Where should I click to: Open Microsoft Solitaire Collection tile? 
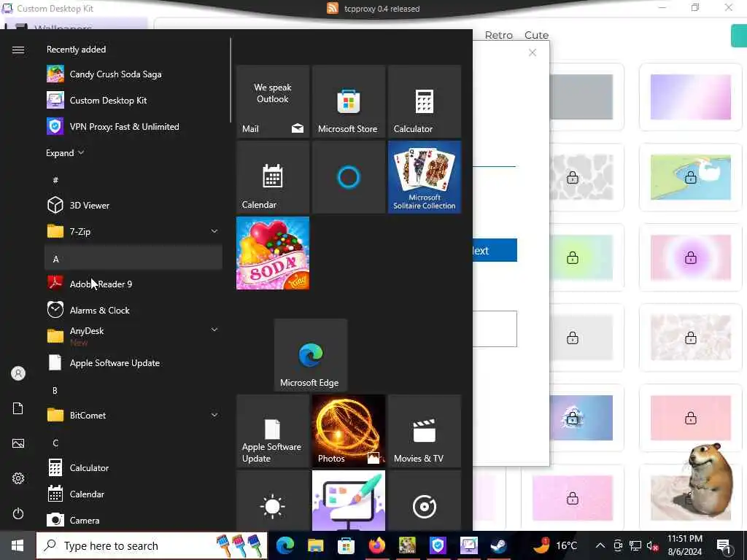pyautogui.click(x=424, y=177)
